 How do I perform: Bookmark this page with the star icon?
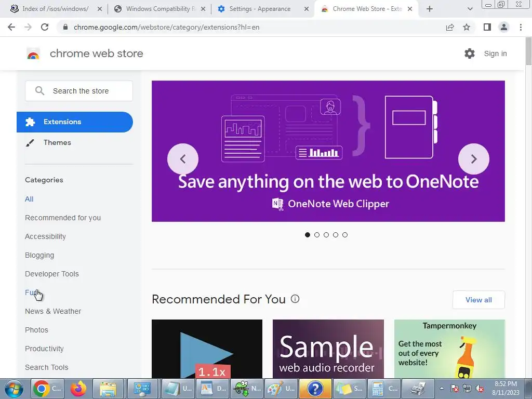coord(467,27)
